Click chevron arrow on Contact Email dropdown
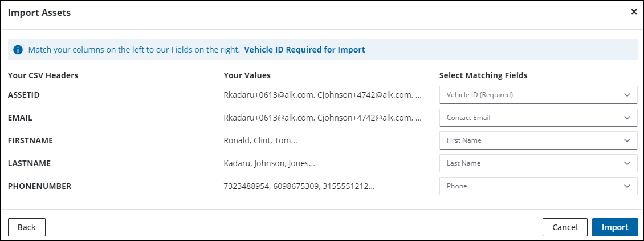 click(627, 118)
